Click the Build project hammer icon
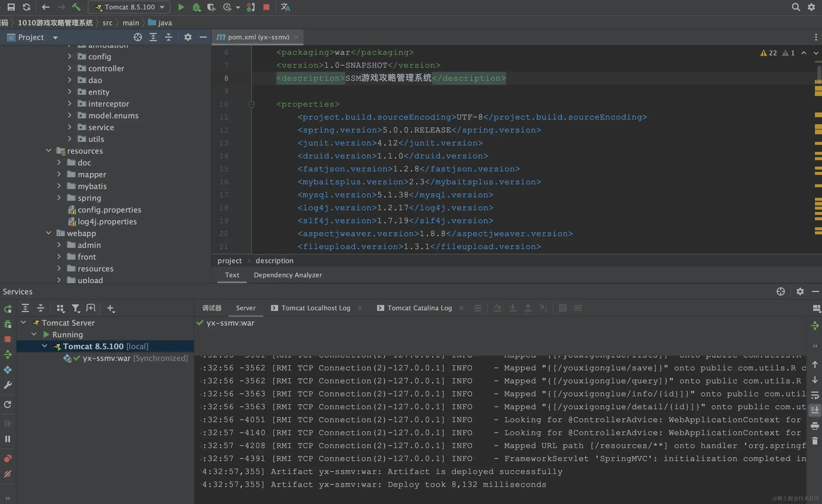822x504 pixels. 76,7
